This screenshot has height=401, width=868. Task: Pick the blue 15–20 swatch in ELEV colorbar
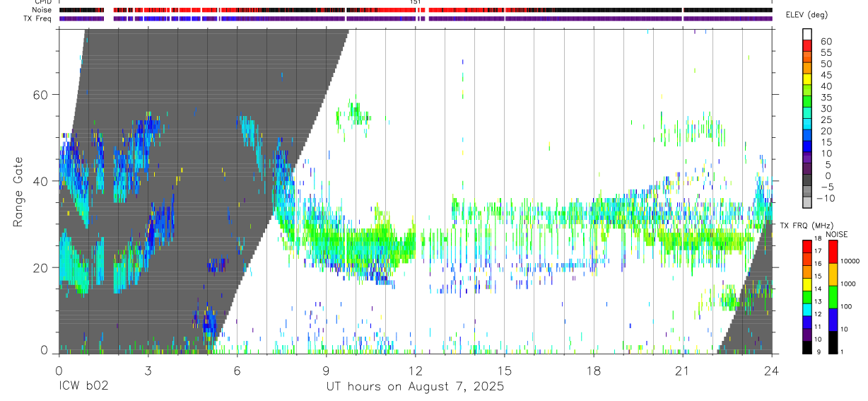807,136
